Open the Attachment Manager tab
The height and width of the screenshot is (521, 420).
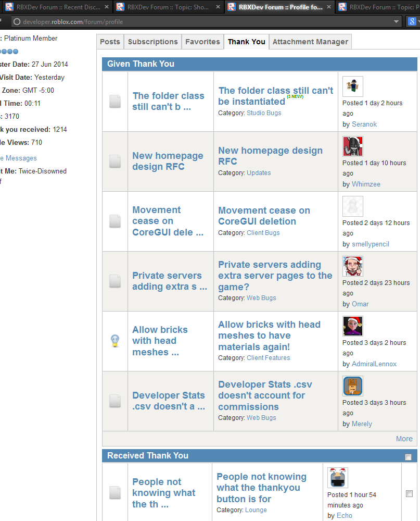click(310, 42)
